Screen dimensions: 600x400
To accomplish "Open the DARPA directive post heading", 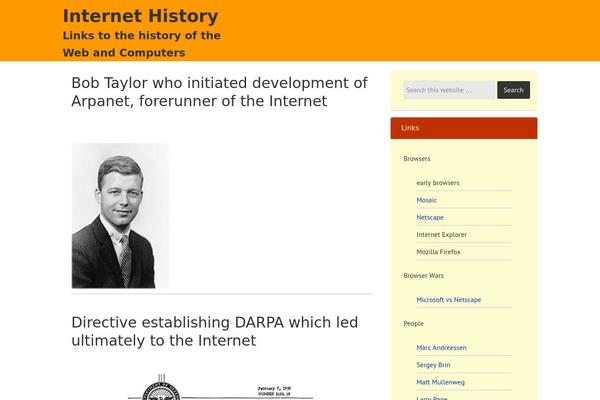I will click(214, 331).
